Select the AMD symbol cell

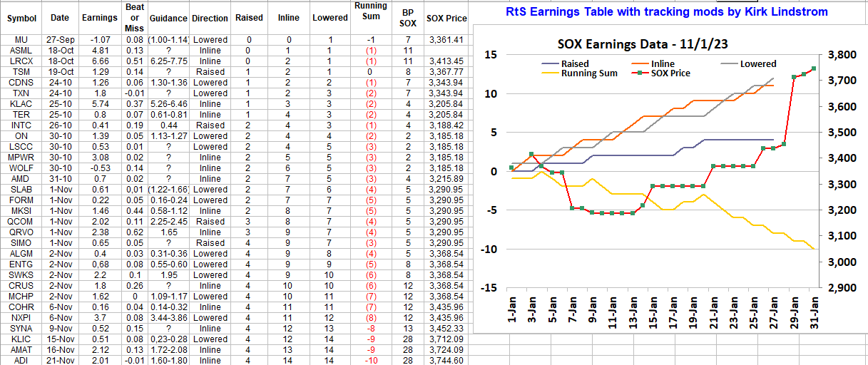click(21, 179)
